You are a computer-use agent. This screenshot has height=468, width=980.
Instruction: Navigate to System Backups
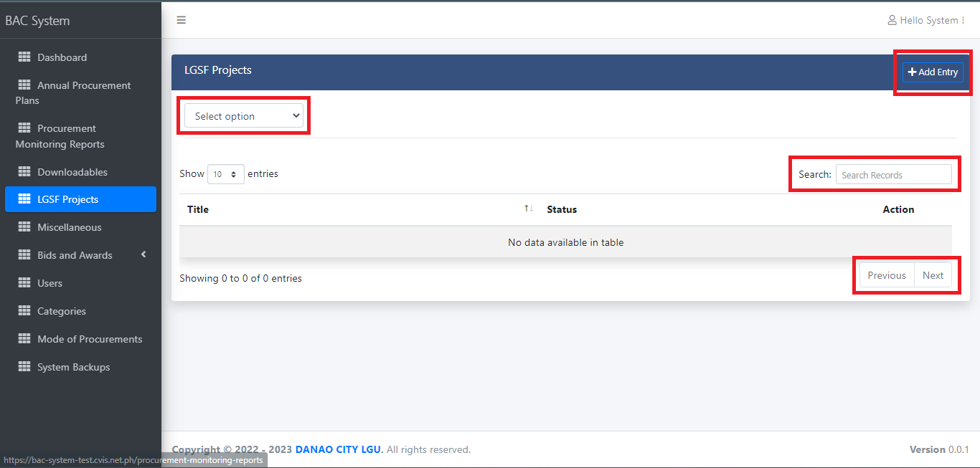[x=80, y=367]
